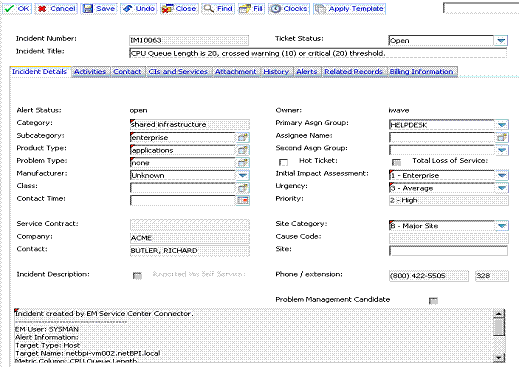Expand the Ticket Status dropdown

tap(501, 41)
